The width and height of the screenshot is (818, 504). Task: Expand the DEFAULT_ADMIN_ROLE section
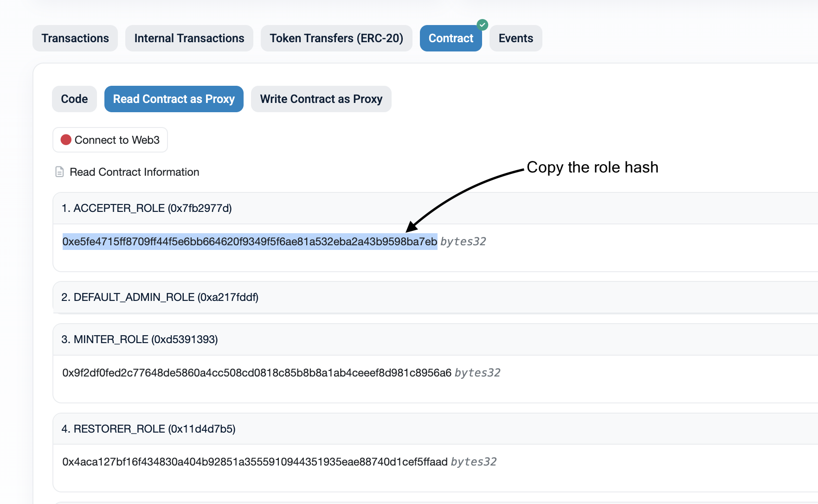coord(435,297)
